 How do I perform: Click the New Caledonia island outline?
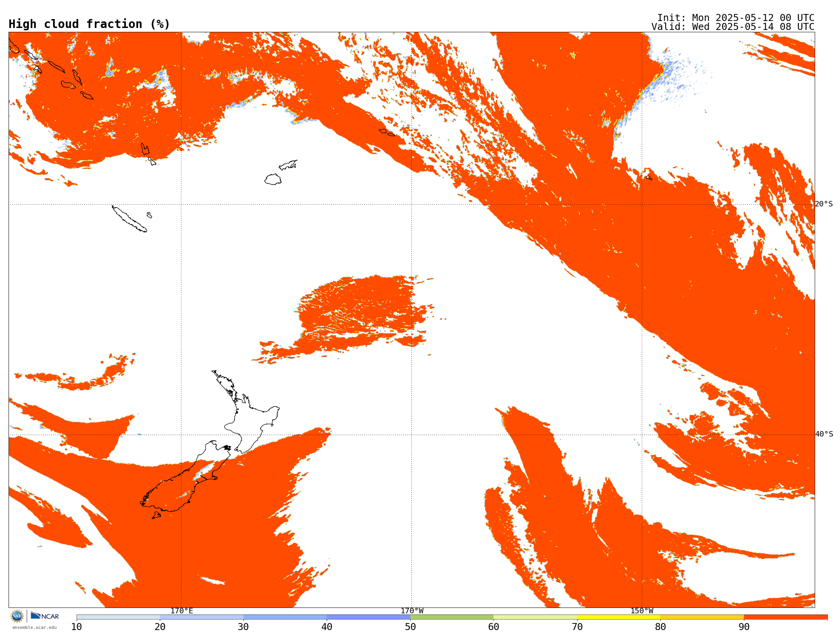pos(129,219)
